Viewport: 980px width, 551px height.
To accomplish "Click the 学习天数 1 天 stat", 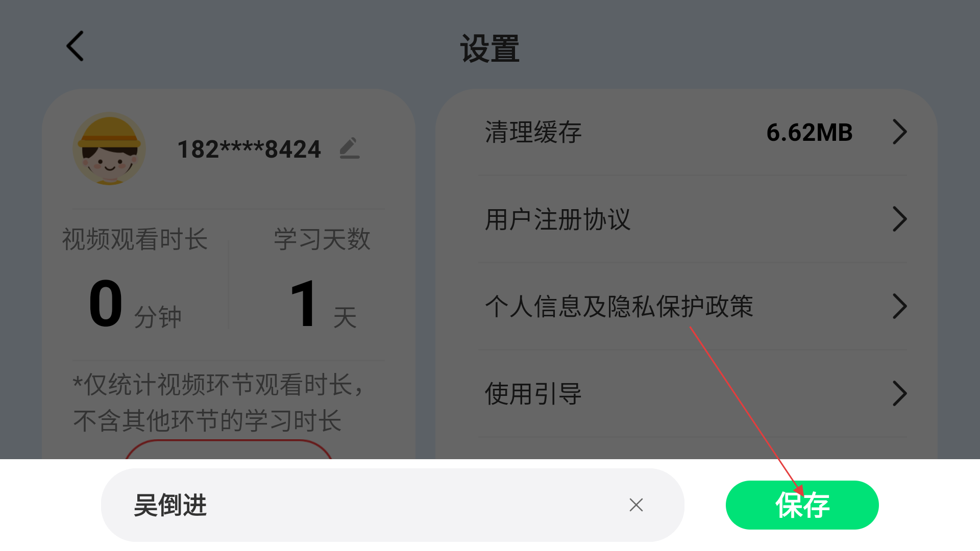I will click(x=322, y=278).
